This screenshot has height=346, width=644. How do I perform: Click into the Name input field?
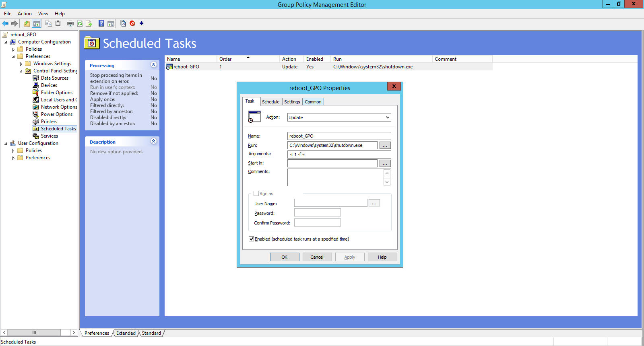[339, 136]
